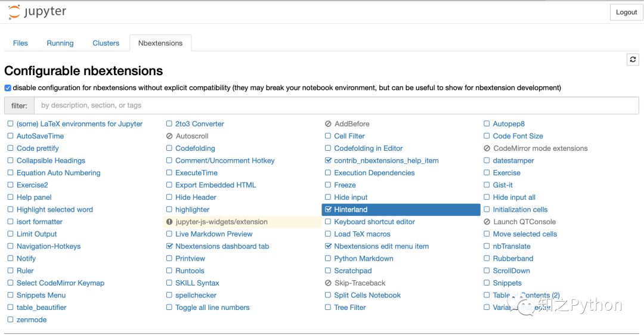Click the disabled icon next to AddBefore

328,124
